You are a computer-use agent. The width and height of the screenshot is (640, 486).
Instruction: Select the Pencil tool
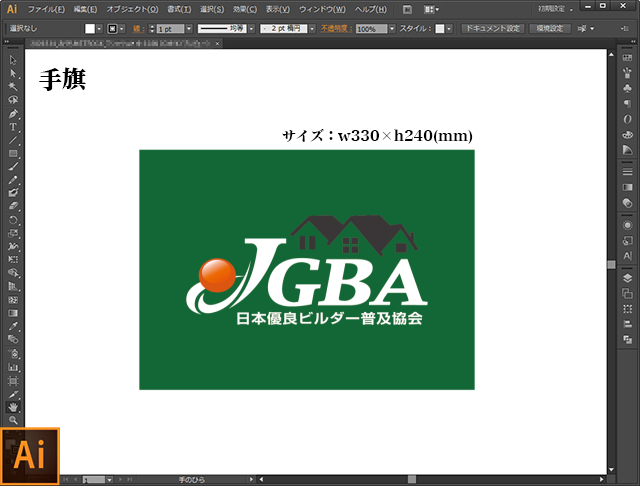click(13, 180)
